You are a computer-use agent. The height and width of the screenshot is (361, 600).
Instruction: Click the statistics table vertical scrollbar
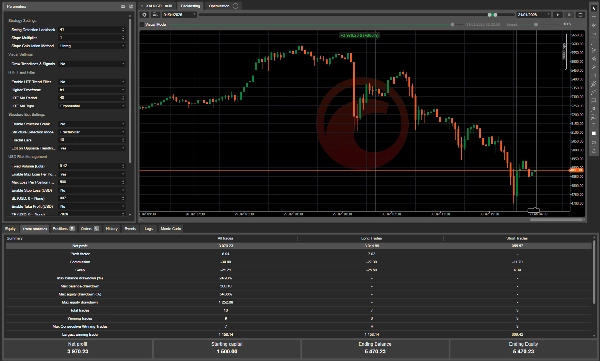(x=594, y=272)
